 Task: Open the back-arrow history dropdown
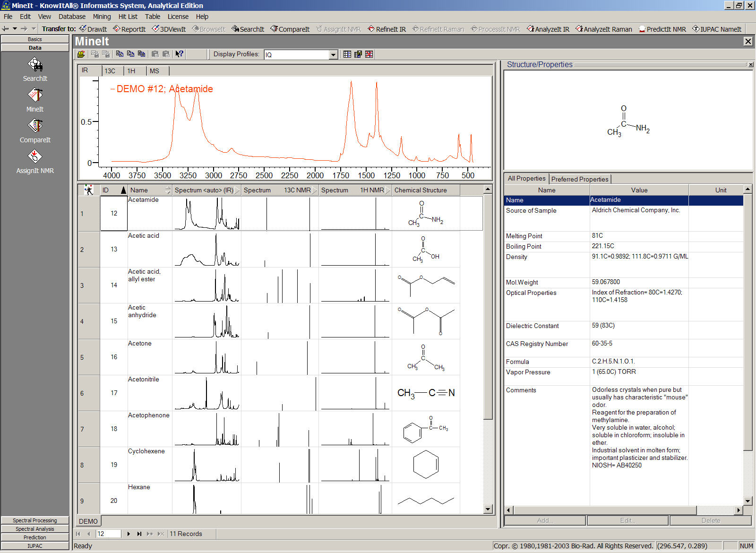pyautogui.click(x=15, y=29)
